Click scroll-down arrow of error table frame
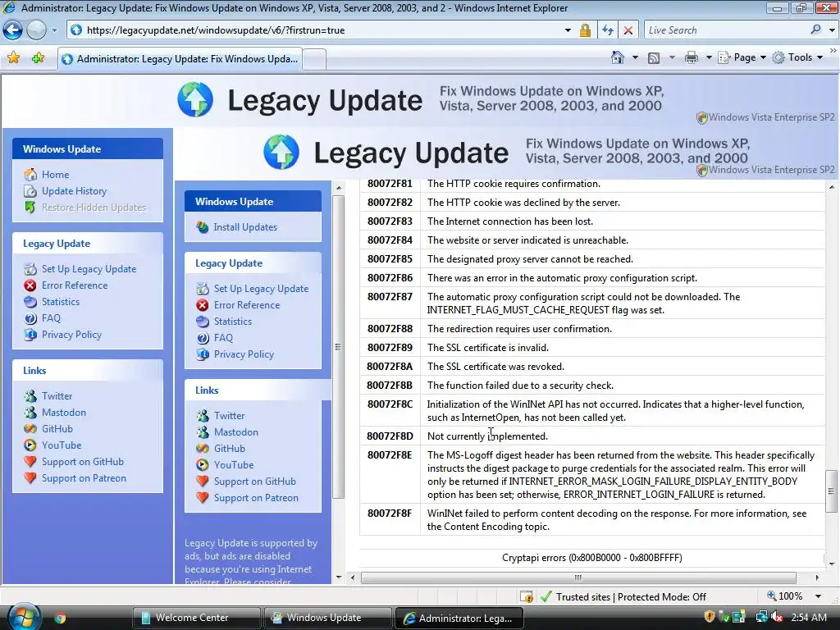Viewport: 840px width, 630px height. (832, 564)
